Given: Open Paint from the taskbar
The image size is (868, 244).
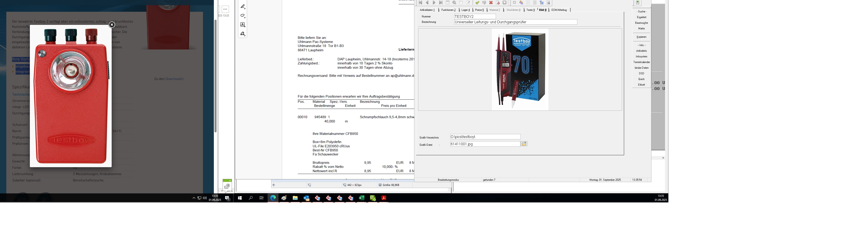Looking at the screenshot, I should [284, 198].
